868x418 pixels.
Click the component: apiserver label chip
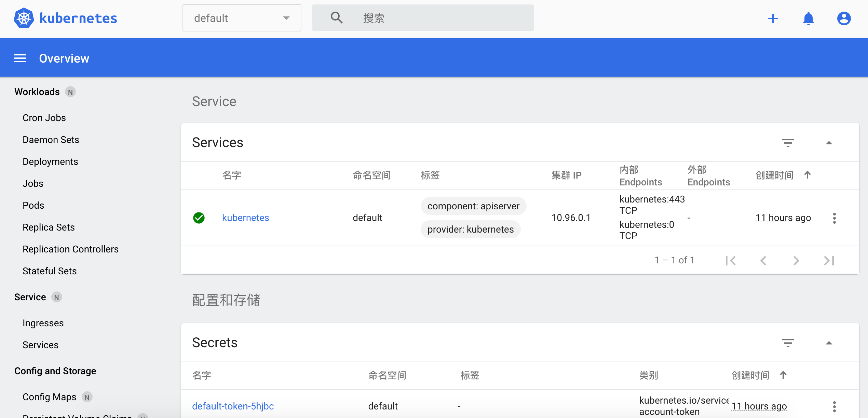pos(473,206)
